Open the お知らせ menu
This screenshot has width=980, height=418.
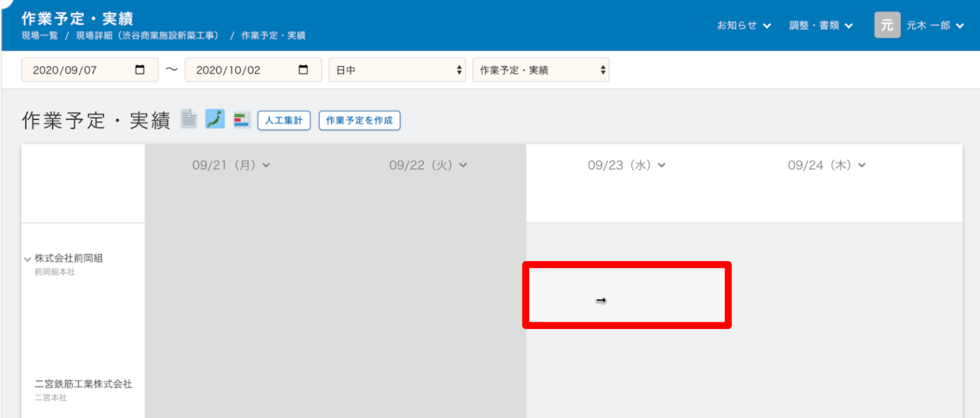pos(744,25)
